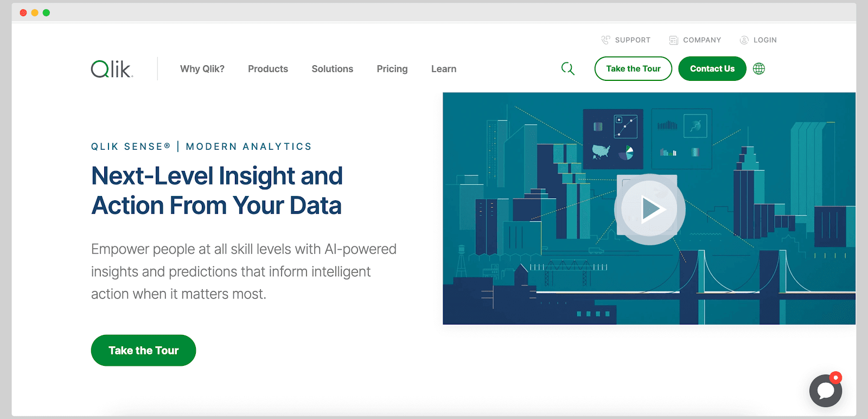The image size is (868, 419).
Task: Click the LOGIN link
Action: [765, 40]
